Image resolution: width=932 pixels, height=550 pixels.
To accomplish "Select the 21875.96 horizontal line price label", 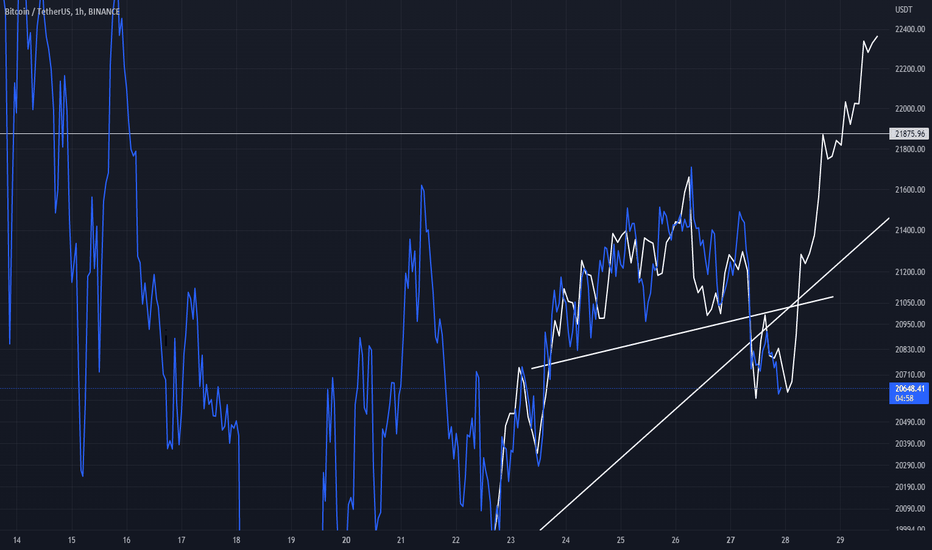I will pyautogui.click(x=909, y=134).
